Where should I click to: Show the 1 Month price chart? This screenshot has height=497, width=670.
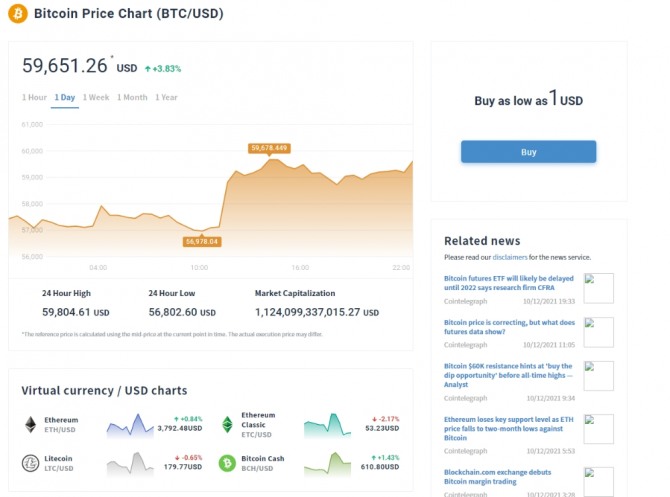132,97
